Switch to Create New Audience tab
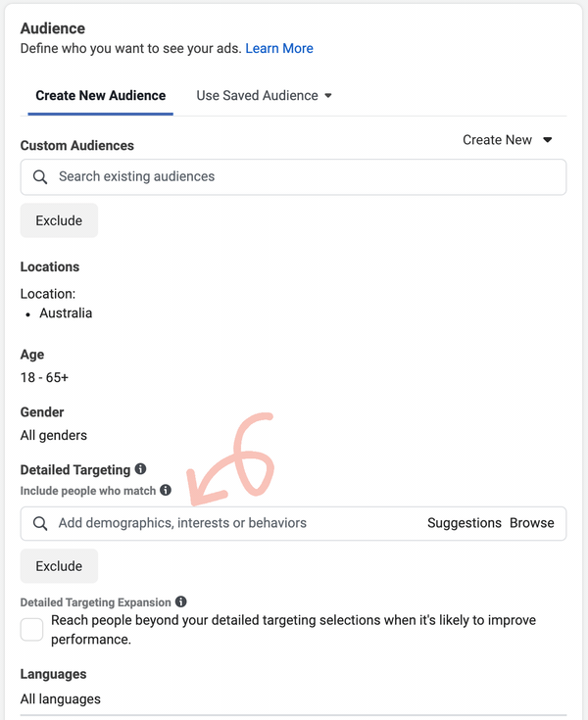Screen dimensions: 588x720 [100, 96]
